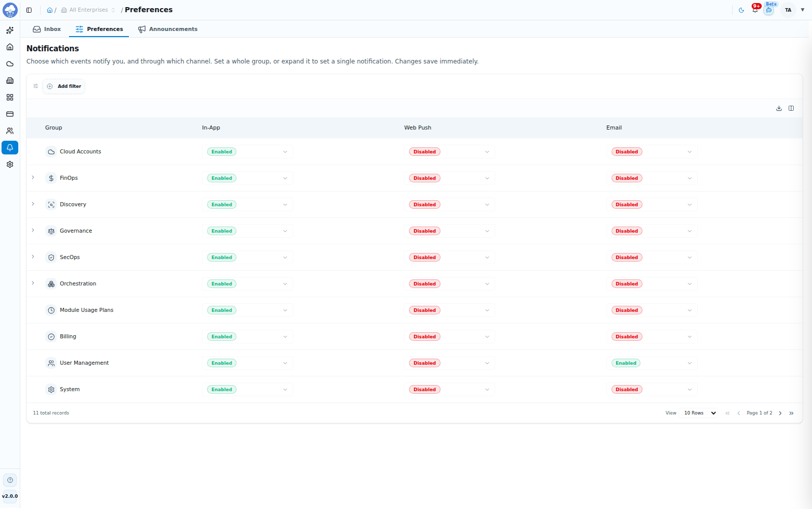Open the settings gear in the sidebar
The width and height of the screenshot is (812, 509).
[x=10, y=165]
